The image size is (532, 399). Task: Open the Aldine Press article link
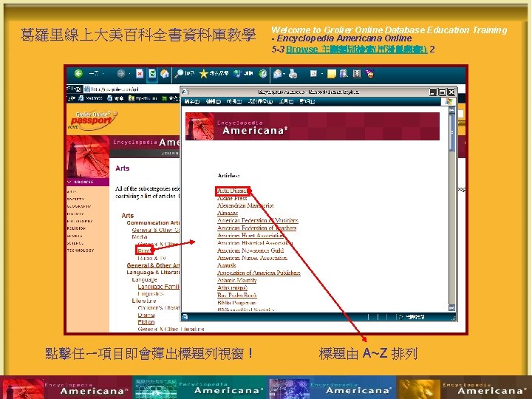pos(232,198)
